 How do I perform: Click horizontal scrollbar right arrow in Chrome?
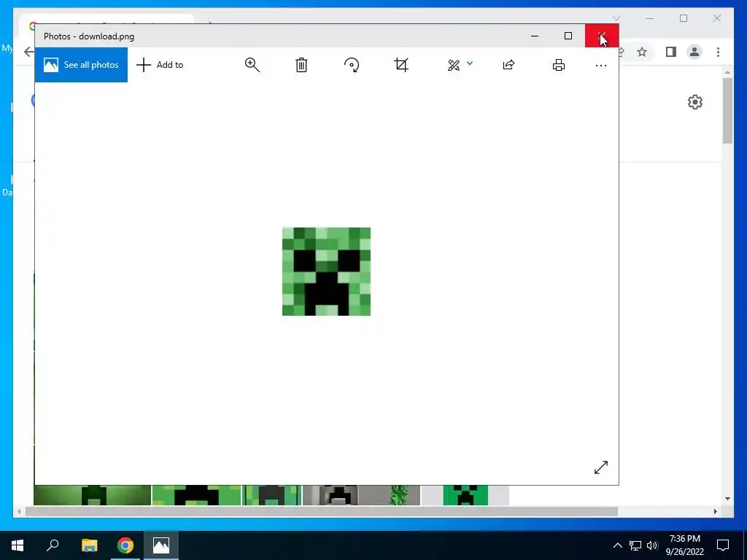[x=715, y=511]
